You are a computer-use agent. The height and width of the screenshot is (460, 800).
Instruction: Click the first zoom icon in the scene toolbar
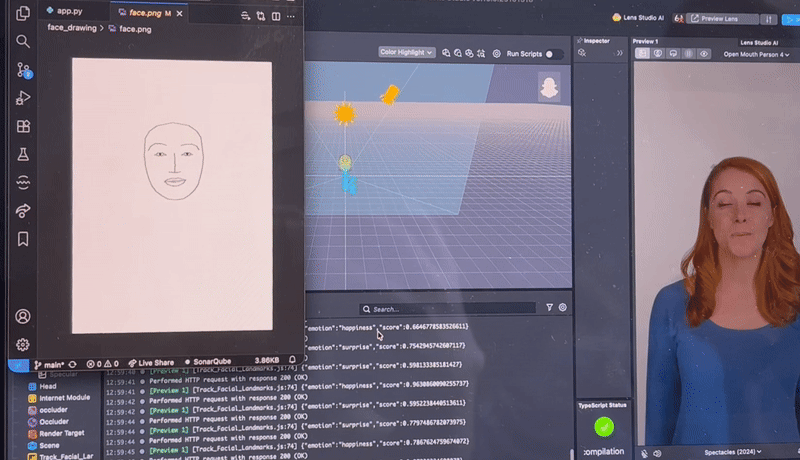click(446, 53)
